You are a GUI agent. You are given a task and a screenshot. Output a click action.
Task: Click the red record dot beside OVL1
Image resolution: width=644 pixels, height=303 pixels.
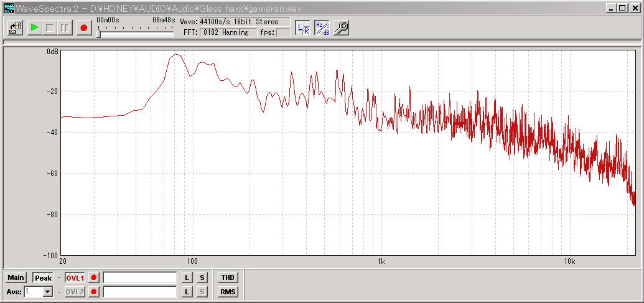[94, 278]
